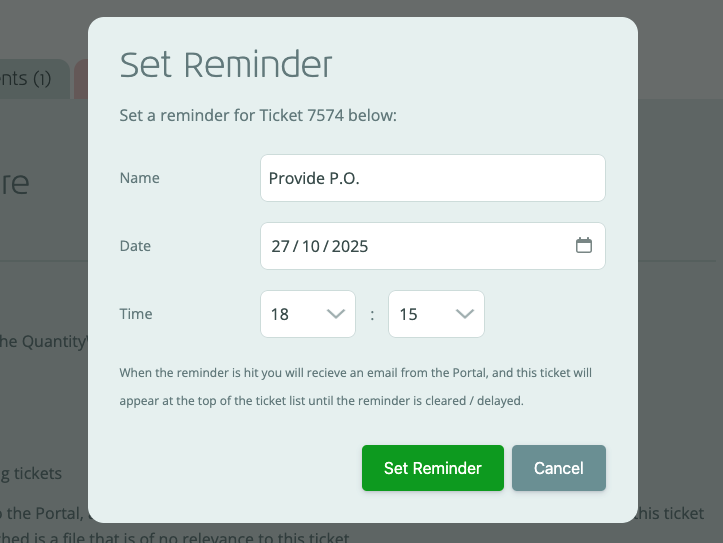The image size is (723, 543).
Task: Click the Set Reminder dialog heading
Action: tap(226, 65)
